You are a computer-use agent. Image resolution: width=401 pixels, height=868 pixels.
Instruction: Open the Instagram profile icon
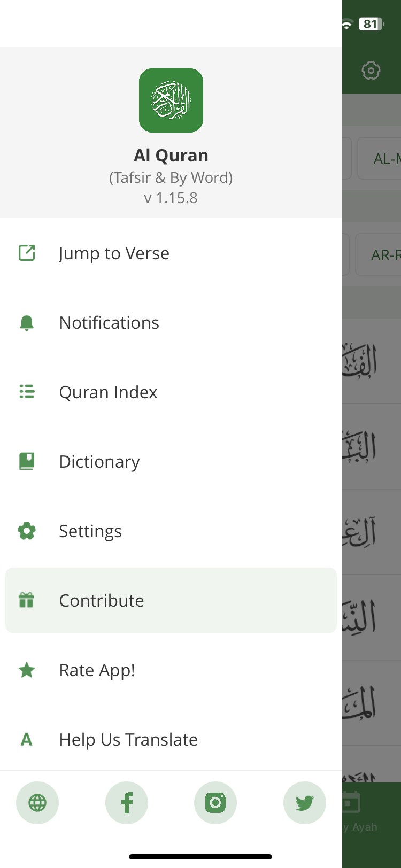tap(215, 803)
